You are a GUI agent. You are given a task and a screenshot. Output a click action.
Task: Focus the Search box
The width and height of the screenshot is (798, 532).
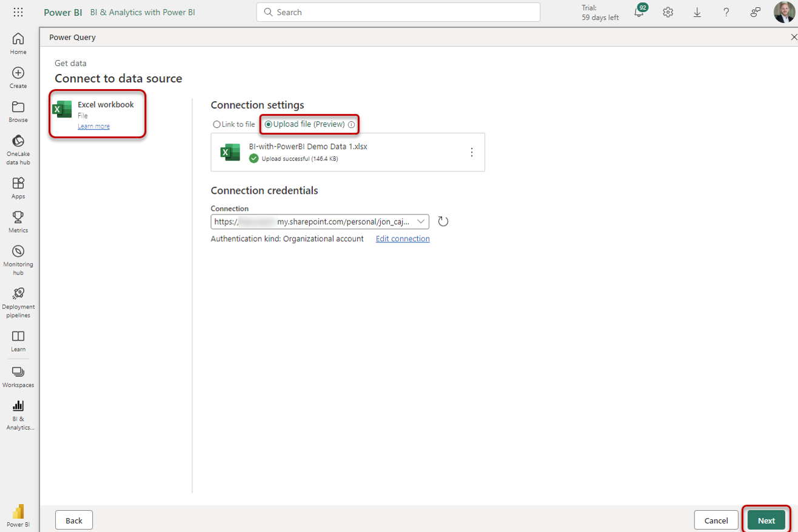pos(398,12)
